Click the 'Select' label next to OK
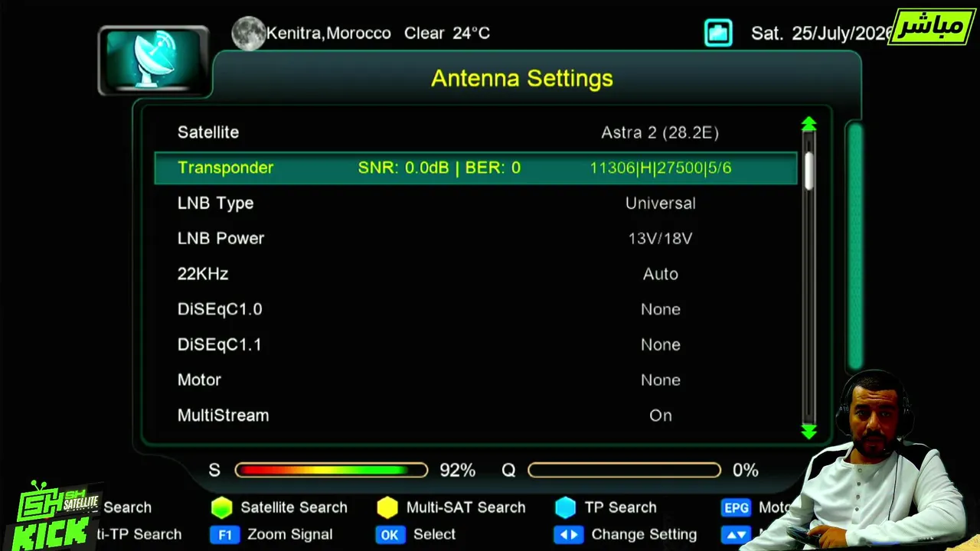The width and height of the screenshot is (980, 551). 434,535
